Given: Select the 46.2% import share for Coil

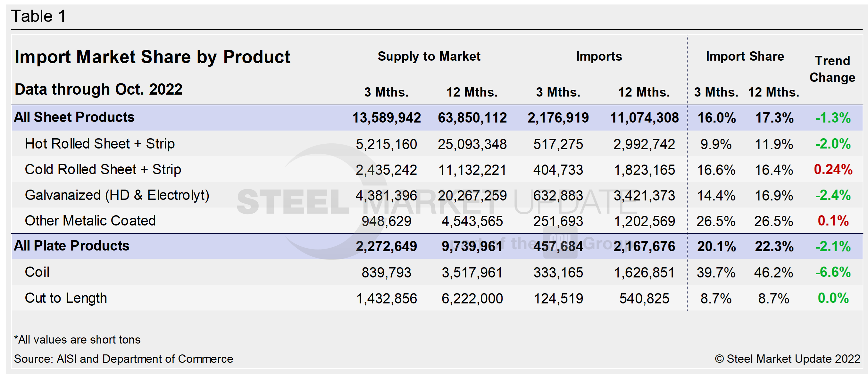Looking at the screenshot, I should [x=774, y=273].
